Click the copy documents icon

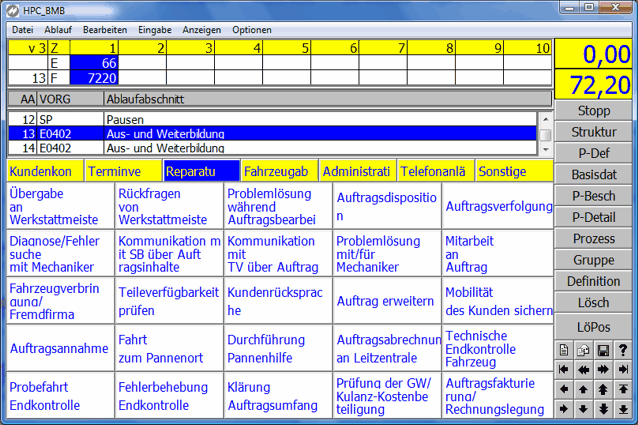pyautogui.click(x=584, y=349)
